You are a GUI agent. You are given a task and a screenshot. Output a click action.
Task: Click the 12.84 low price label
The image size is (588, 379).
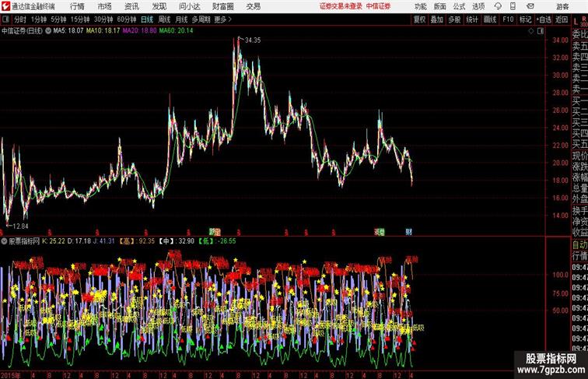coord(20,226)
